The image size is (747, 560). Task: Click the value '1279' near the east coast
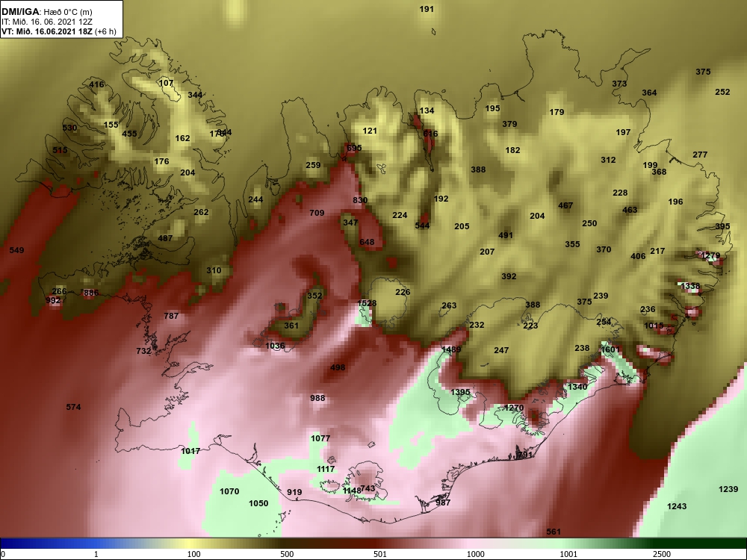coord(710,255)
